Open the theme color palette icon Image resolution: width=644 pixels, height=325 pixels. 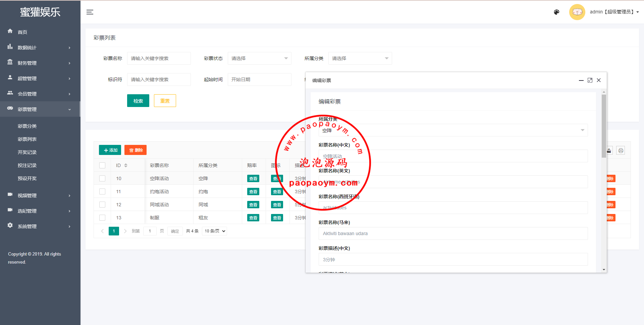point(556,12)
